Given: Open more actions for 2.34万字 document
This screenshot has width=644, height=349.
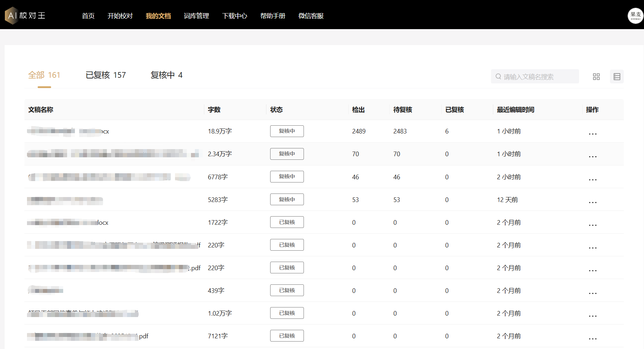Looking at the screenshot, I should [593, 156].
